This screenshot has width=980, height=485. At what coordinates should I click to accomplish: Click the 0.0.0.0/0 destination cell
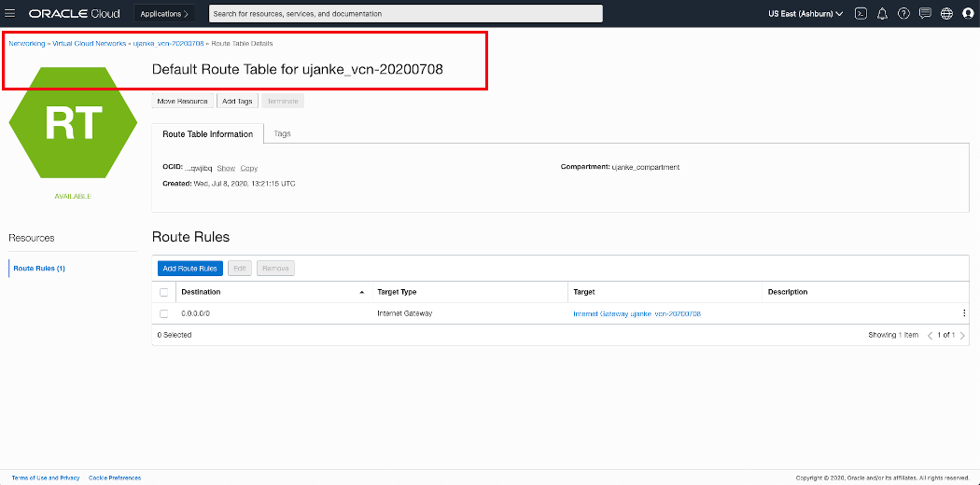point(195,314)
